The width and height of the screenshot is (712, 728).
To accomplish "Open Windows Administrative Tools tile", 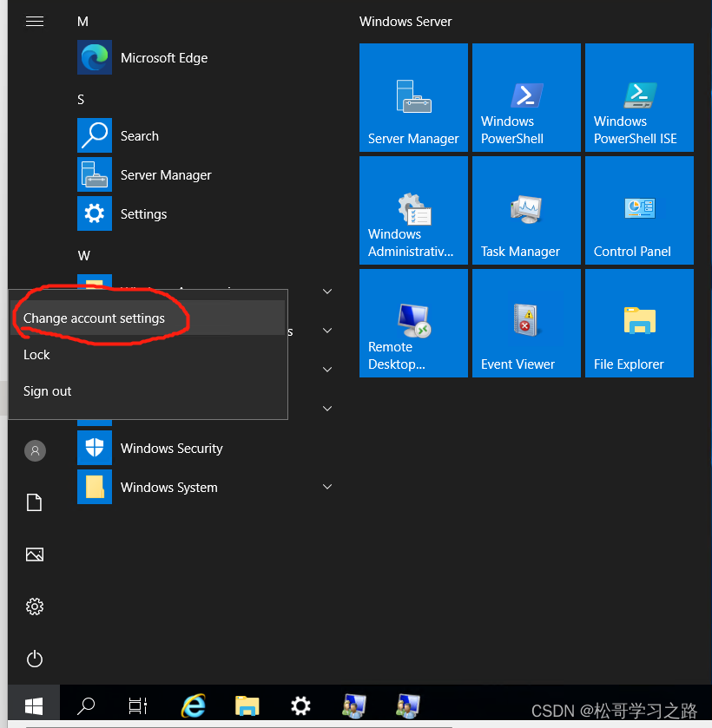I will (413, 210).
